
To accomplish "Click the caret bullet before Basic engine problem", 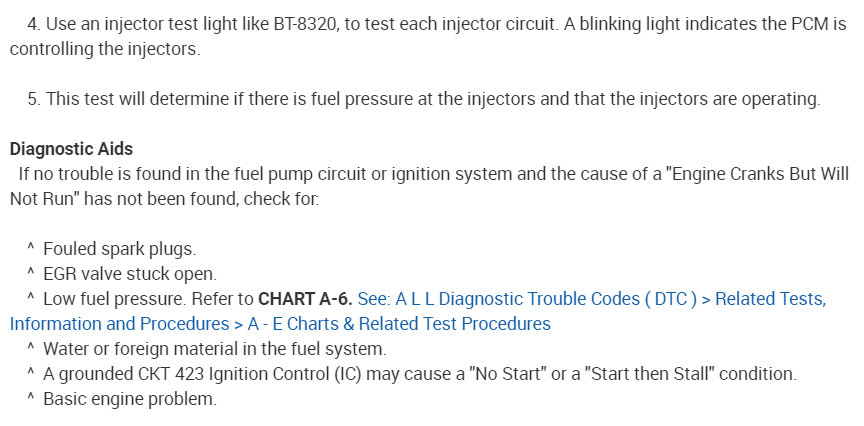I will click(x=31, y=399).
